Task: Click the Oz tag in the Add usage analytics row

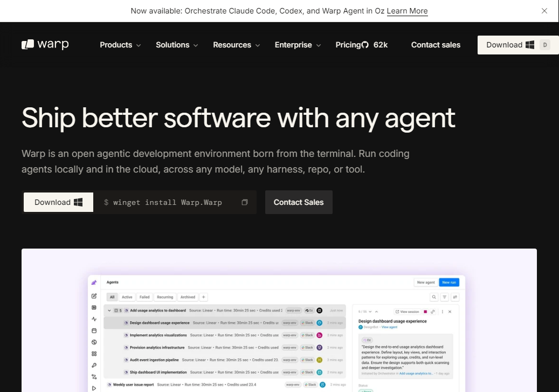Action: (x=309, y=311)
